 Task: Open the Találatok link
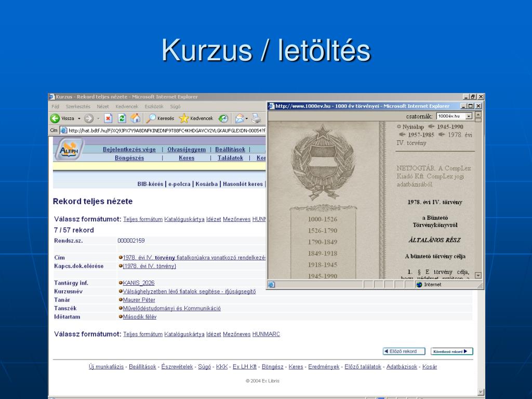point(230,158)
